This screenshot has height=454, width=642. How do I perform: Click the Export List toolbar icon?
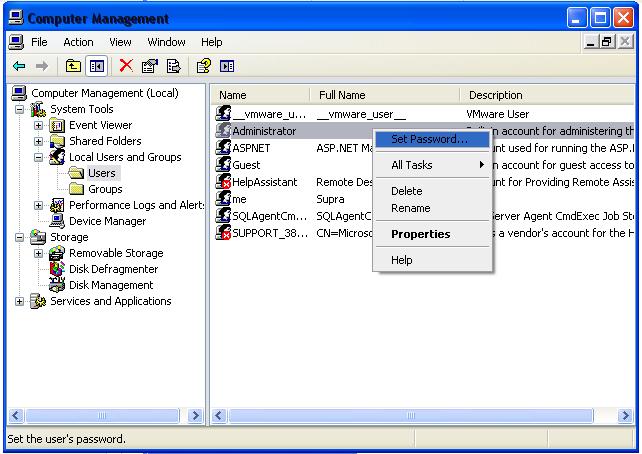point(173,66)
